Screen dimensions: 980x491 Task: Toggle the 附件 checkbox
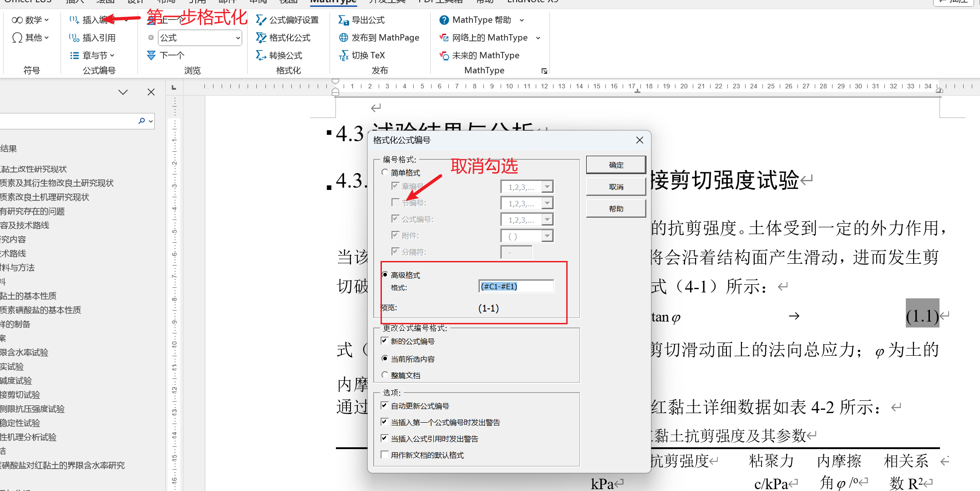395,235
